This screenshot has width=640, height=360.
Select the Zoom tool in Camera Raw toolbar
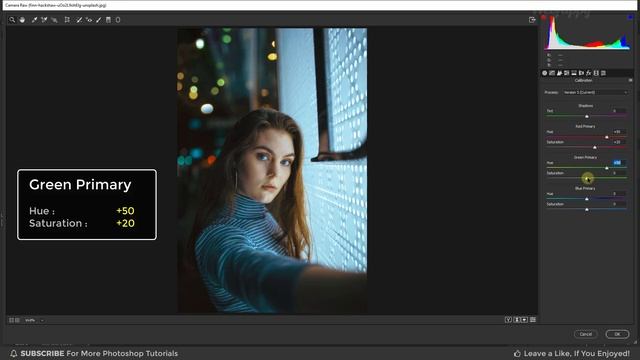[x=12, y=20]
